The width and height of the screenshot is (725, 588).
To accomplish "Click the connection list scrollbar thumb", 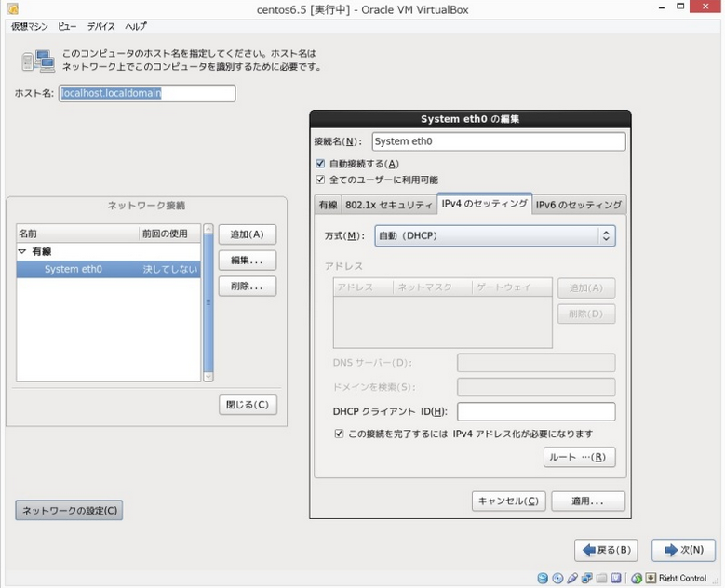I will click(x=208, y=302).
